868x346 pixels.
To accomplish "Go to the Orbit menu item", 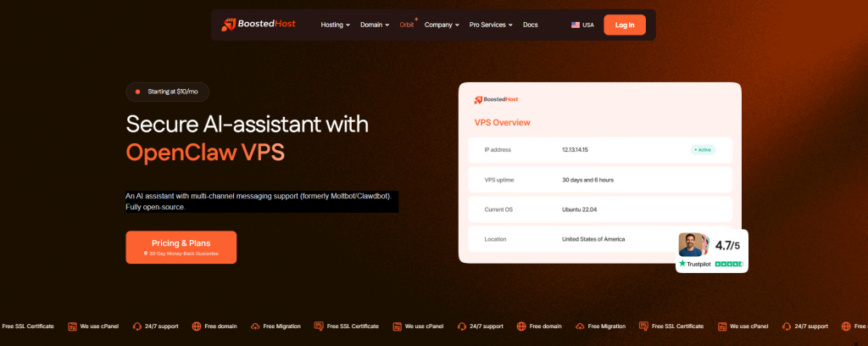I will pos(406,25).
